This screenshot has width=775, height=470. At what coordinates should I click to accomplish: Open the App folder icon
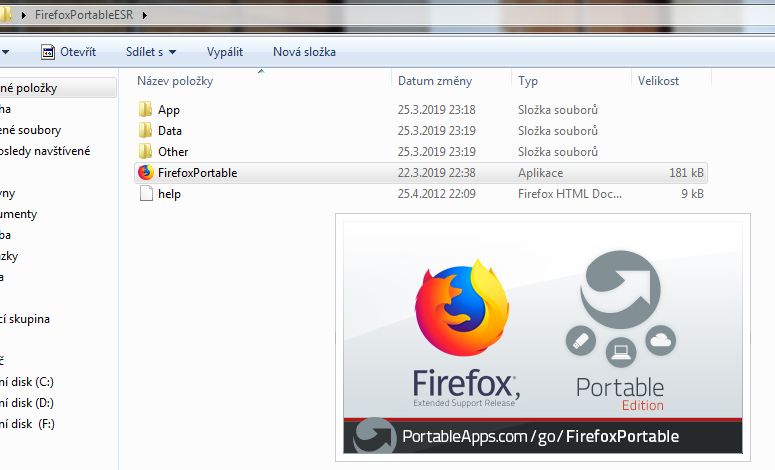coord(145,109)
